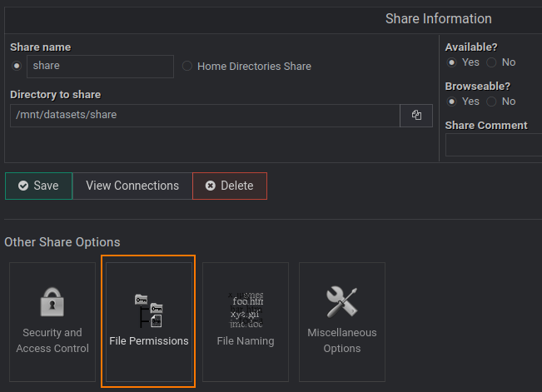This screenshot has height=392, width=542.
Task: Set Browseable to No
Action: click(x=491, y=102)
